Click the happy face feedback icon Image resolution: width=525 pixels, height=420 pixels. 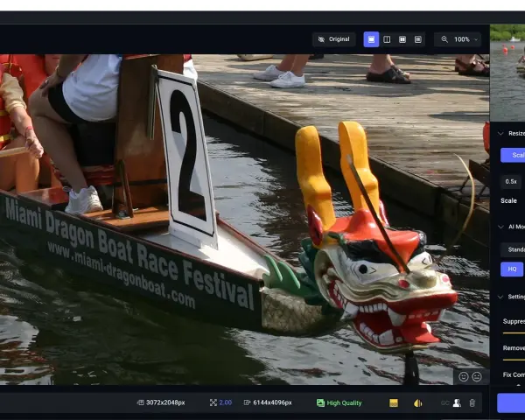pos(464,377)
